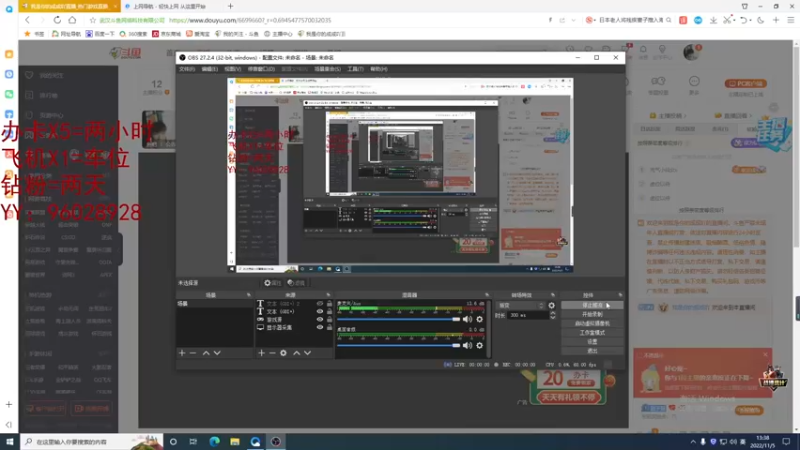The width and height of the screenshot is (800, 450).
Task: Add a new source with the plus icon
Action: [261, 353]
